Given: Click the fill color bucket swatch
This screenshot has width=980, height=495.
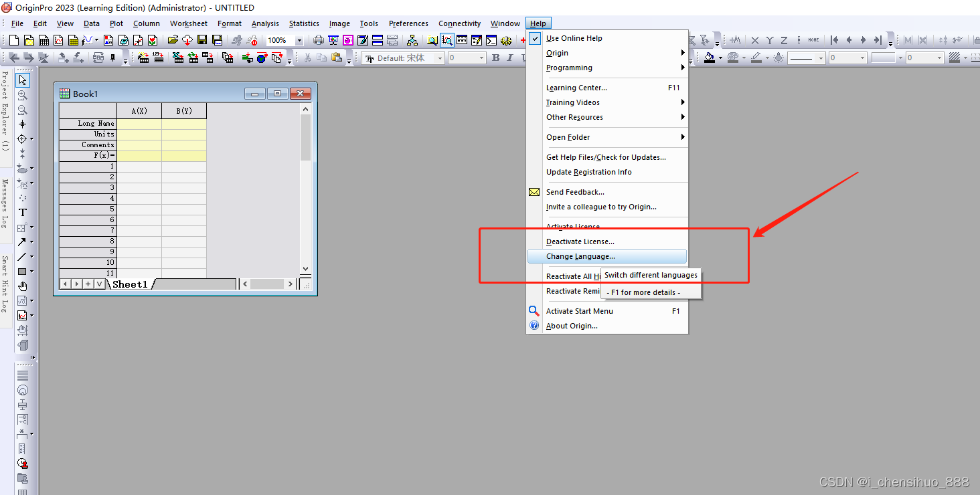Looking at the screenshot, I should [710, 58].
